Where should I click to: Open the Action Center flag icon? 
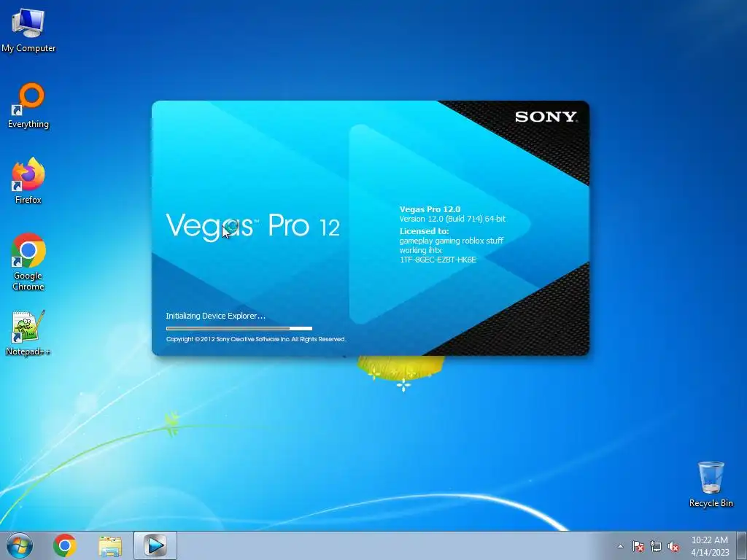638,546
